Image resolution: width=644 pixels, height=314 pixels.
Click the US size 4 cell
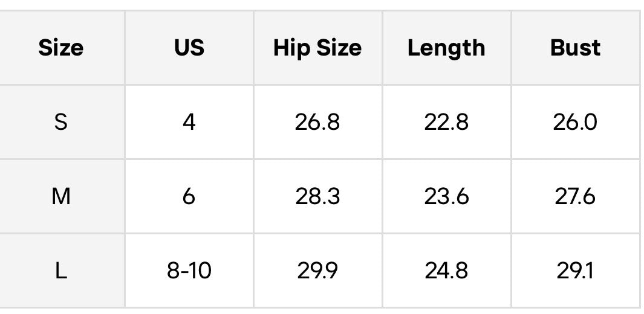(x=189, y=122)
